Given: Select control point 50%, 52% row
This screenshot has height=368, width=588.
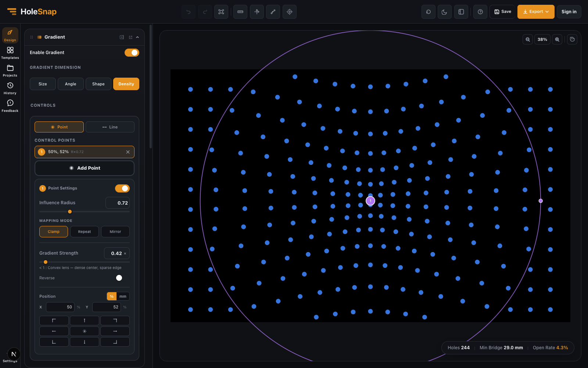Looking at the screenshot, I should 85,152.
